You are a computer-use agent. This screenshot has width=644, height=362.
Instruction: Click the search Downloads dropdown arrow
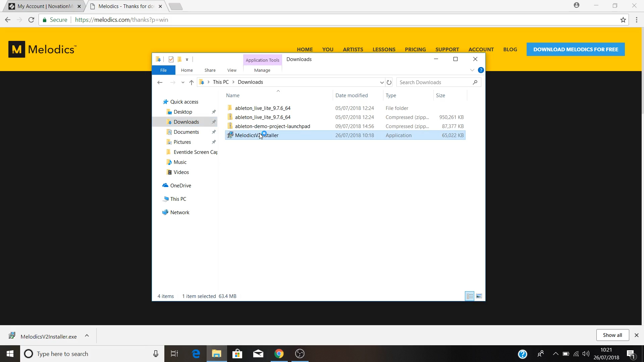[x=382, y=82]
